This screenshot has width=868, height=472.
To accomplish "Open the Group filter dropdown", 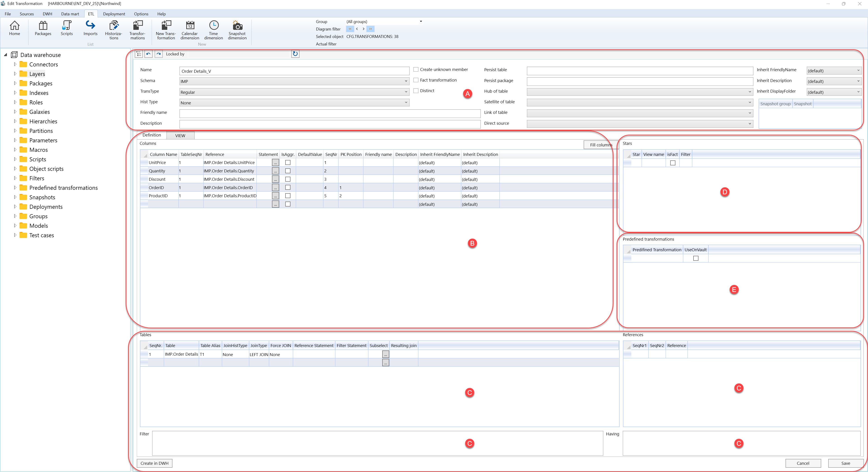I will [420, 21].
